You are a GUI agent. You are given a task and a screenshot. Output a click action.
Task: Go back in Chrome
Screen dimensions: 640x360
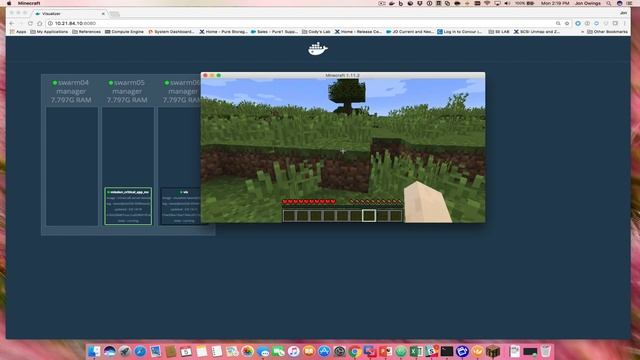(x=12, y=23)
